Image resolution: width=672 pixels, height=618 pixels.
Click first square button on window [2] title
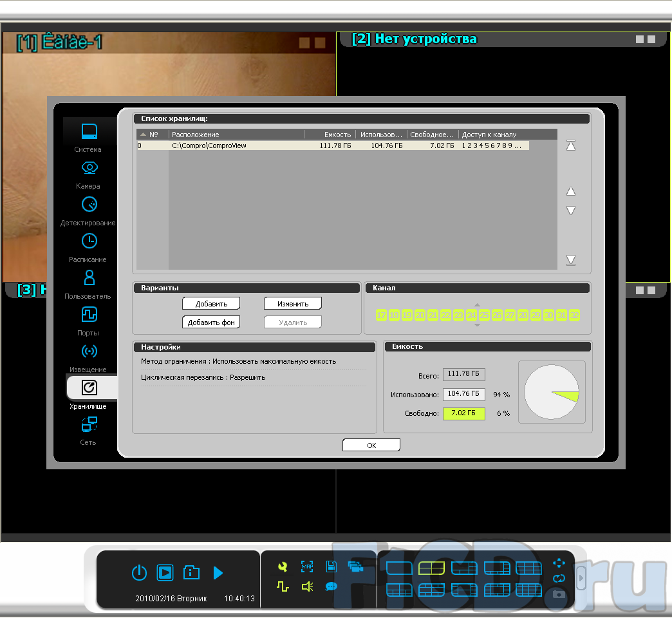click(640, 39)
